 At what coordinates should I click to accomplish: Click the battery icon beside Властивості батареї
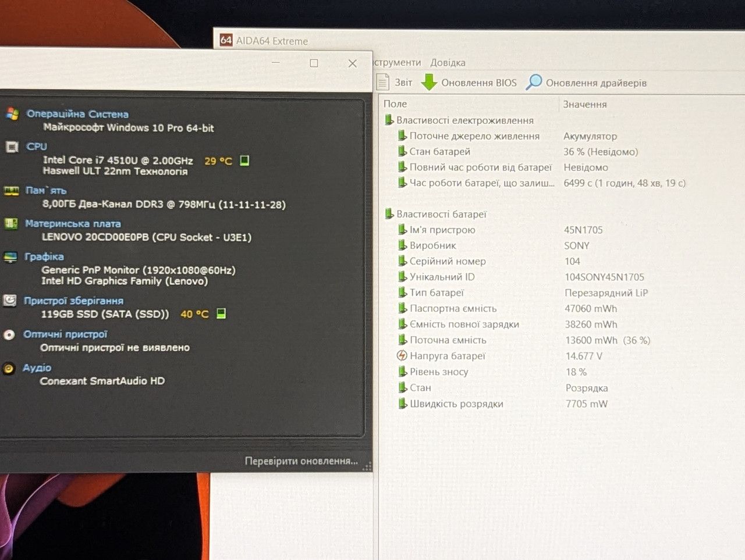(389, 214)
